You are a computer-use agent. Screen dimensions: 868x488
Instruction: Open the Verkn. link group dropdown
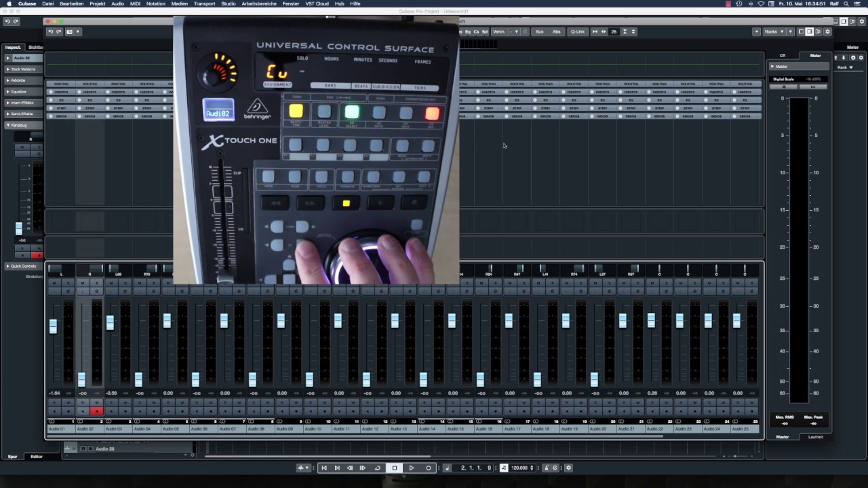(515, 32)
